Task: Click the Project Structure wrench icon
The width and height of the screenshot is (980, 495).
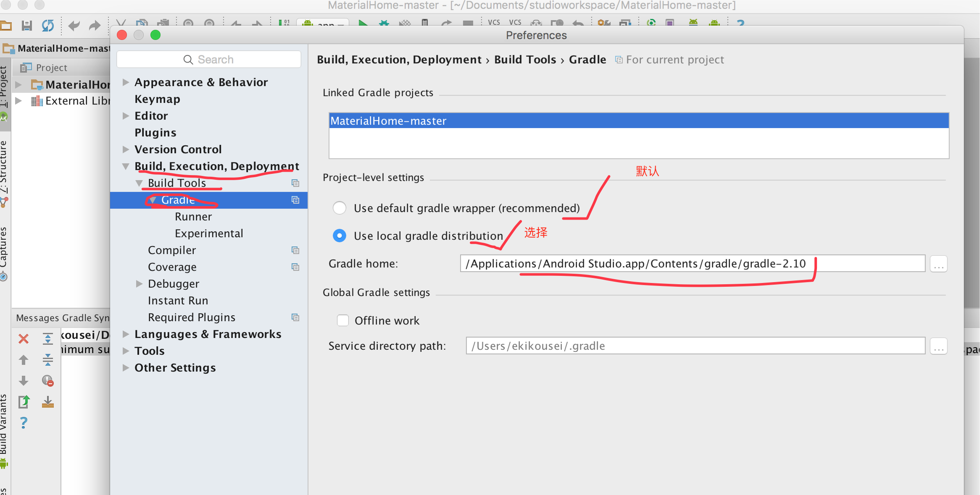Action: (604, 23)
